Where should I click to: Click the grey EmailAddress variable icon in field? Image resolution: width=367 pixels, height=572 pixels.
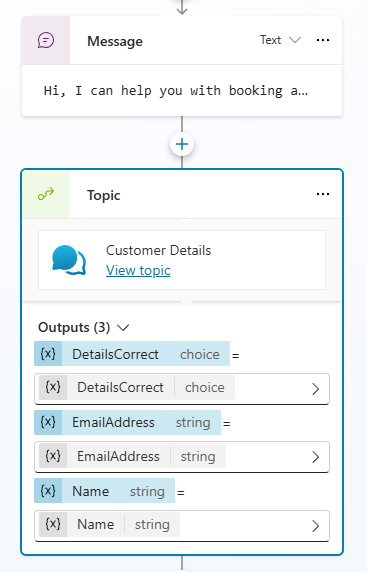click(53, 456)
